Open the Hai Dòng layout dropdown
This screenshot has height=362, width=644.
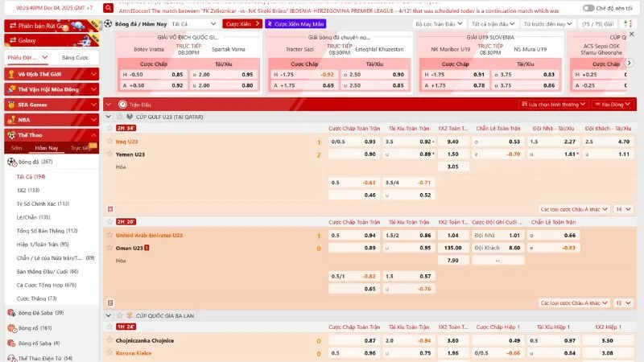tap(609, 104)
